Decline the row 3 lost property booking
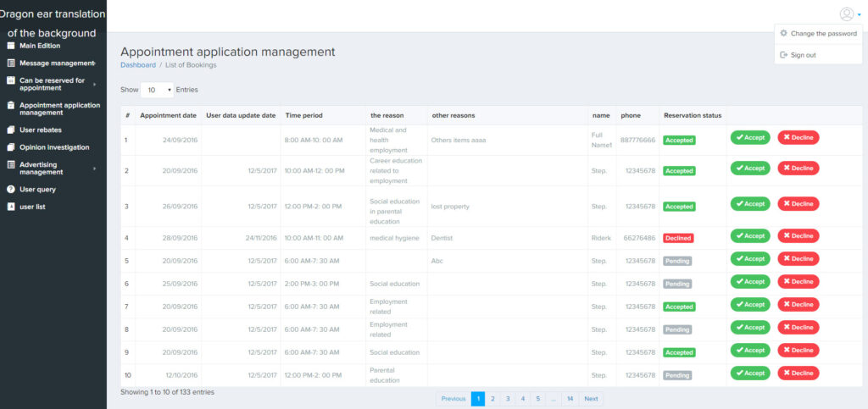This screenshot has height=409, width=868. click(798, 204)
